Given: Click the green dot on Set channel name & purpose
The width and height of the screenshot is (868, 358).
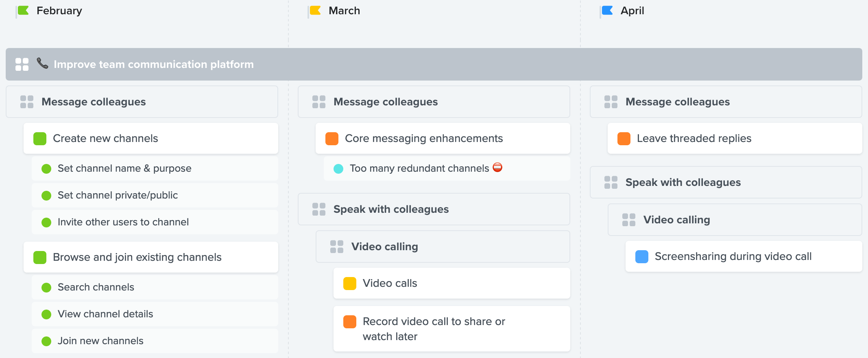Looking at the screenshot, I should tap(46, 169).
